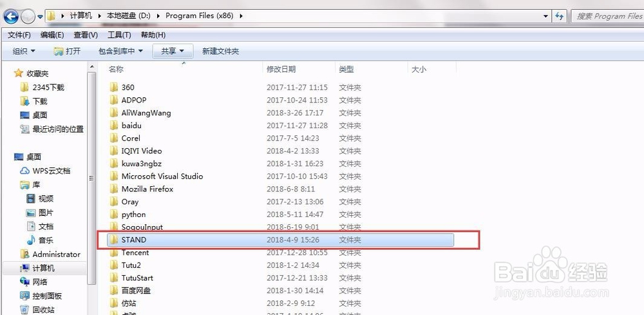Open the 文档 library icon
This screenshot has width=644, height=315.
pyautogui.click(x=31, y=226)
